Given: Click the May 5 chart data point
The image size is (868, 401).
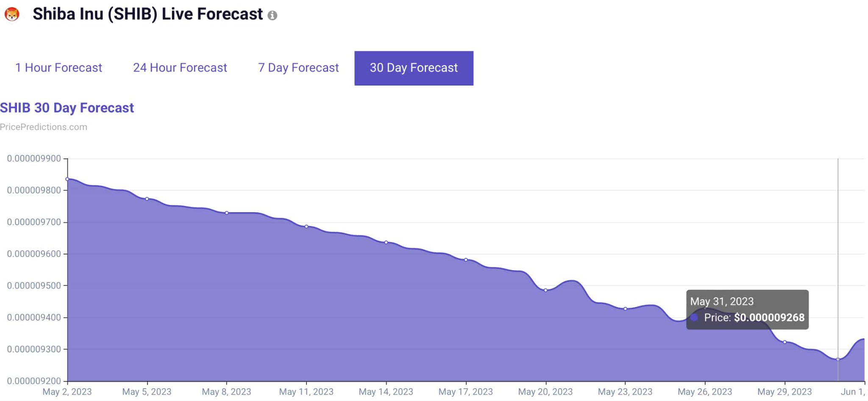Looking at the screenshot, I should [x=147, y=199].
